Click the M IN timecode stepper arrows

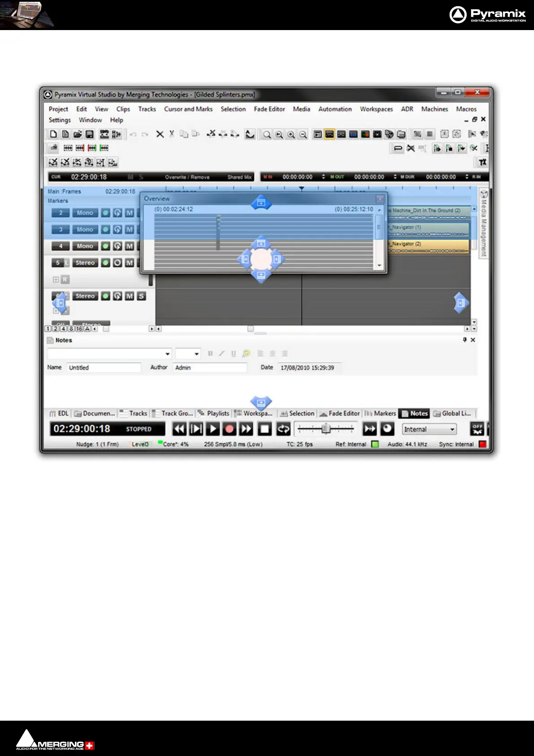323,177
